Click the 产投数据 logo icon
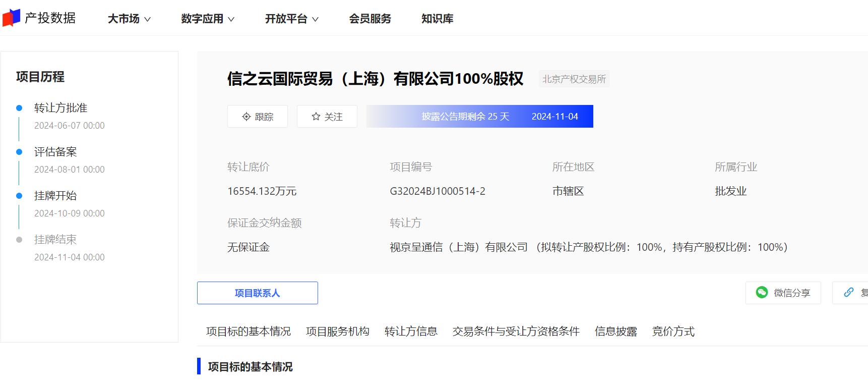 click(11, 18)
